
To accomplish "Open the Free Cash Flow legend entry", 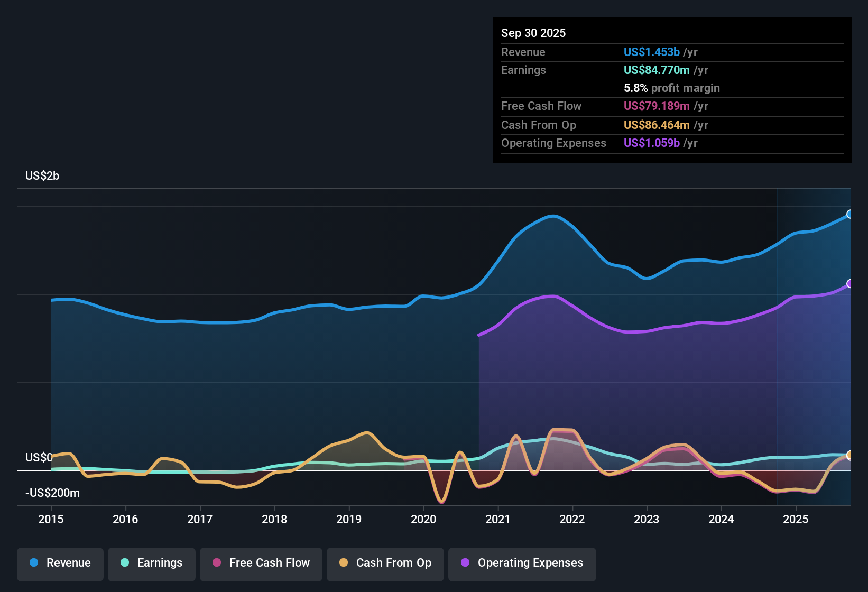I will point(261,563).
